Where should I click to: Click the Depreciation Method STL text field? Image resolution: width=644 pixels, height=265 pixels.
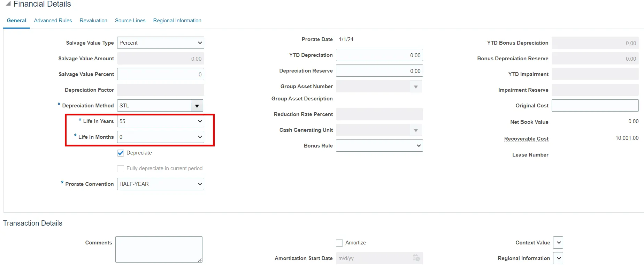pos(154,106)
